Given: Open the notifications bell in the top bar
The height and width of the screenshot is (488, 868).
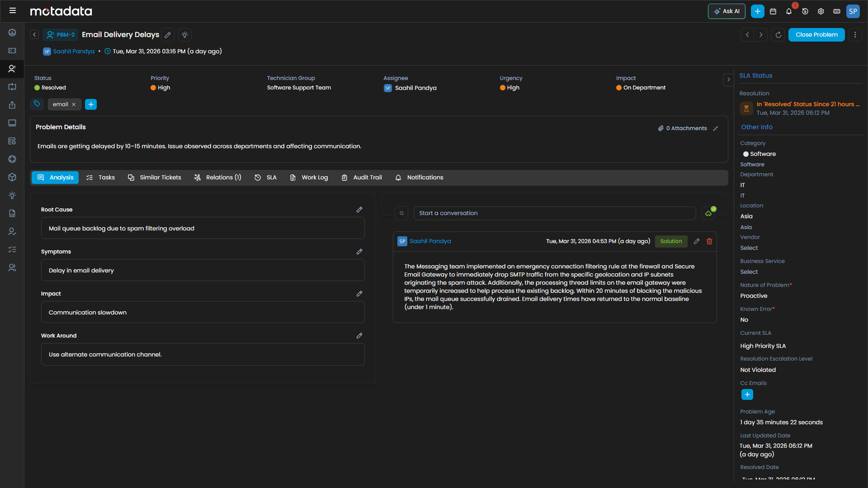Looking at the screenshot, I should click(789, 11).
